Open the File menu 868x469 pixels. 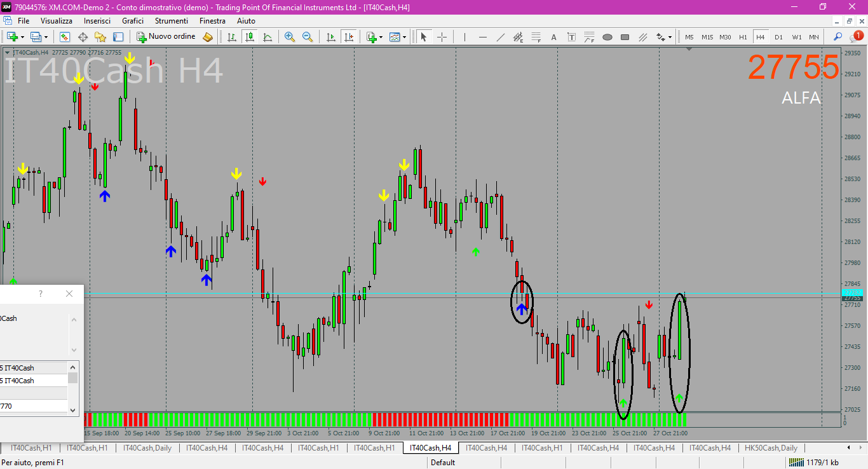(23, 21)
